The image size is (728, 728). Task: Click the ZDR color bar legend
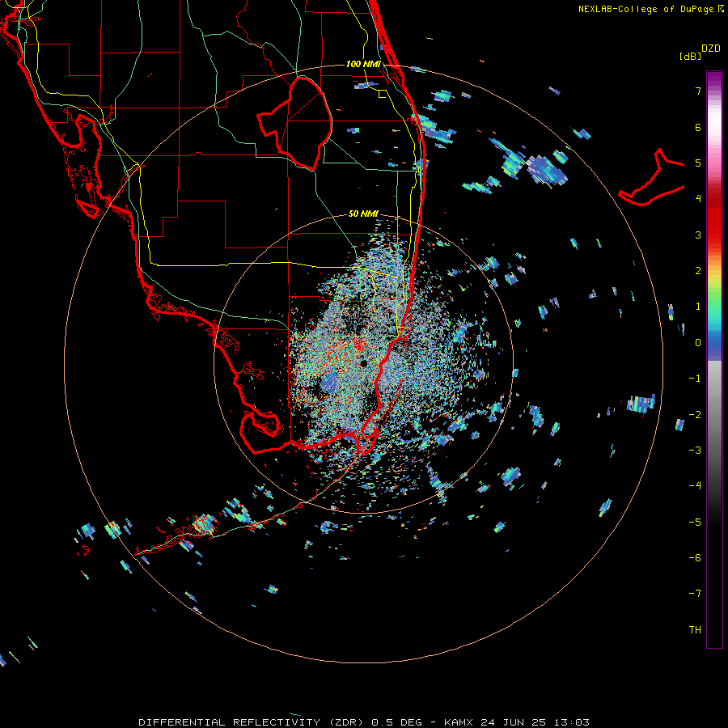point(714,359)
